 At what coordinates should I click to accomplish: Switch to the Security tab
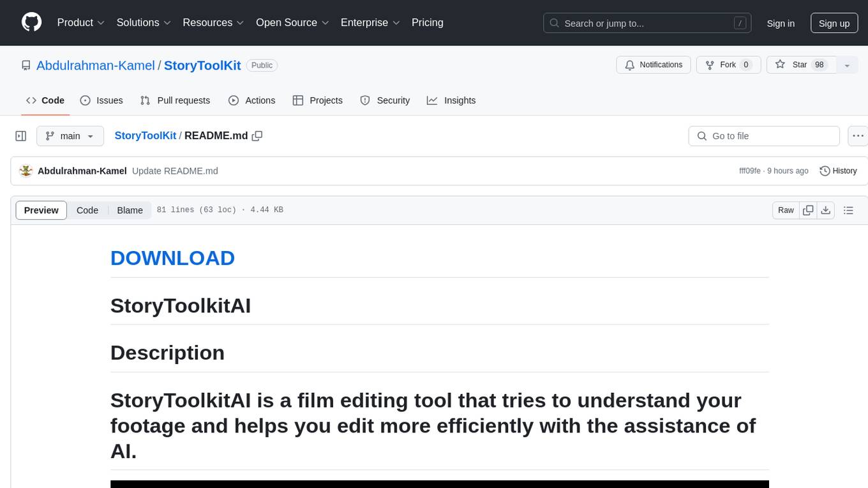pos(385,100)
